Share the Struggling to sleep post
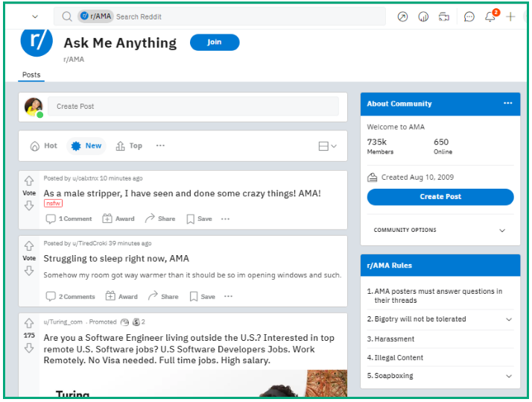The image size is (532, 402). (163, 296)
